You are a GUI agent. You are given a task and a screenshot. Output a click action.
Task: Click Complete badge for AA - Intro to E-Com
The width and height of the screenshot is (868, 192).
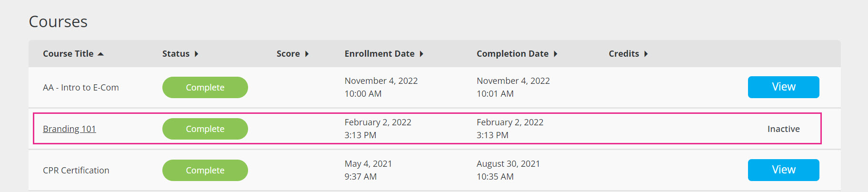coord(205,88)
